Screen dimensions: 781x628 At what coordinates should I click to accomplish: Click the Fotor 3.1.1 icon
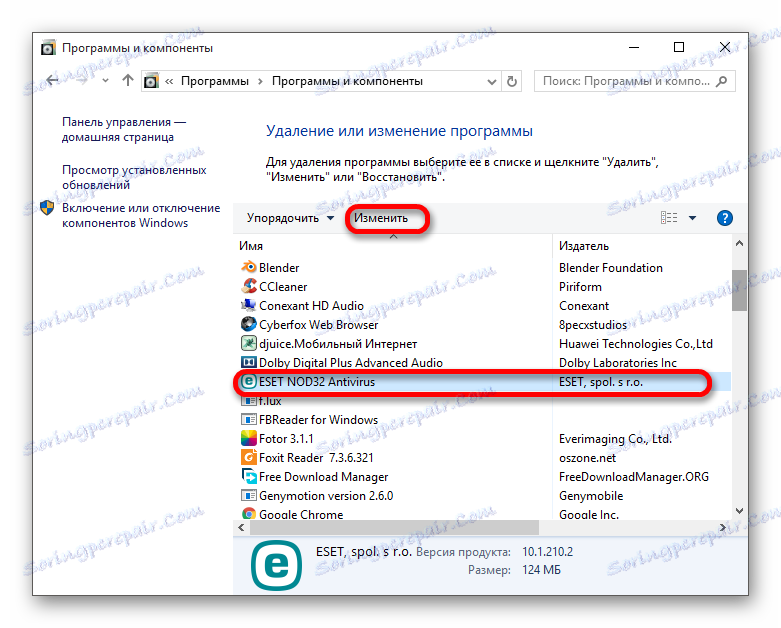click(x=249, y=438)
